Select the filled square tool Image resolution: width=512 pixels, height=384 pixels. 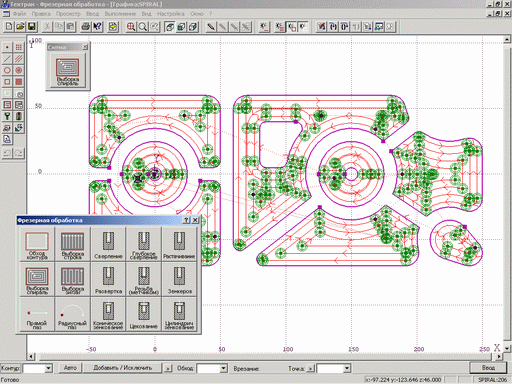(x=19, y=82)
